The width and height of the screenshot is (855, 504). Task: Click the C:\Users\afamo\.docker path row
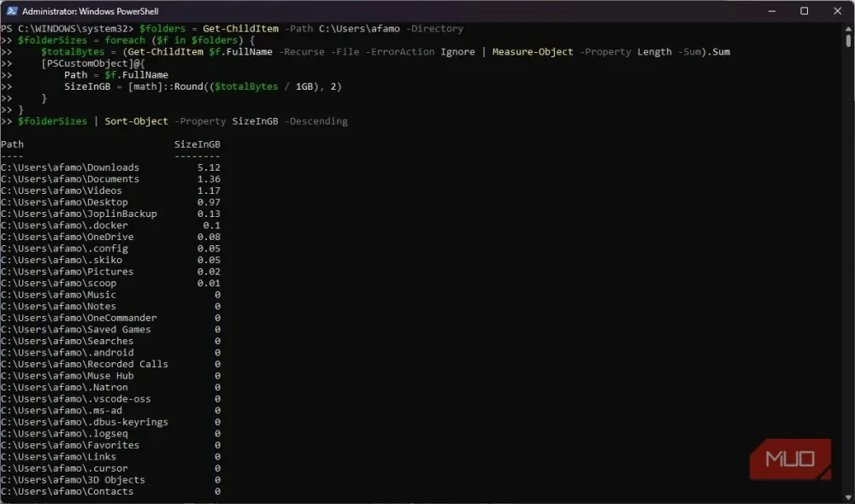tap(64, 225)
